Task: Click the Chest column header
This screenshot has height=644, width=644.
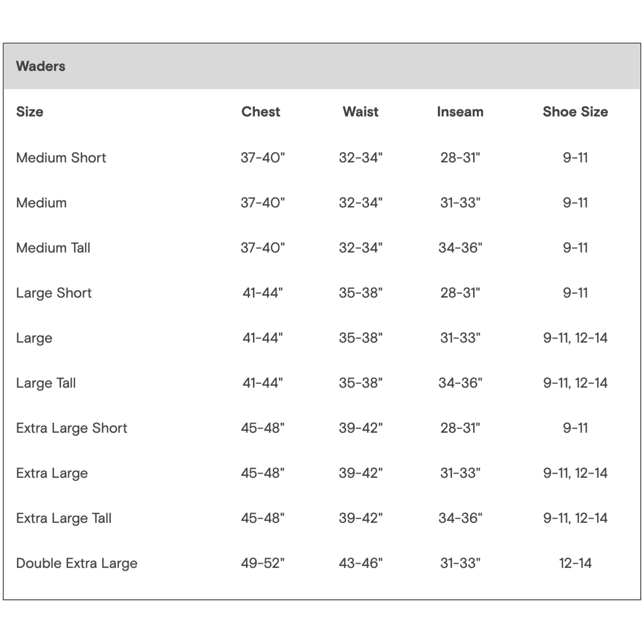Action: [x=261, y=112]
